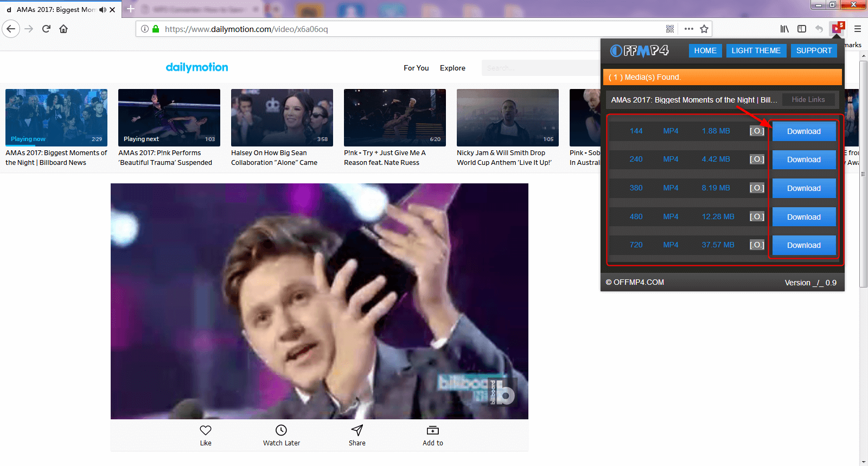Open the Explore tab on Dailymotion

(452, 68)
